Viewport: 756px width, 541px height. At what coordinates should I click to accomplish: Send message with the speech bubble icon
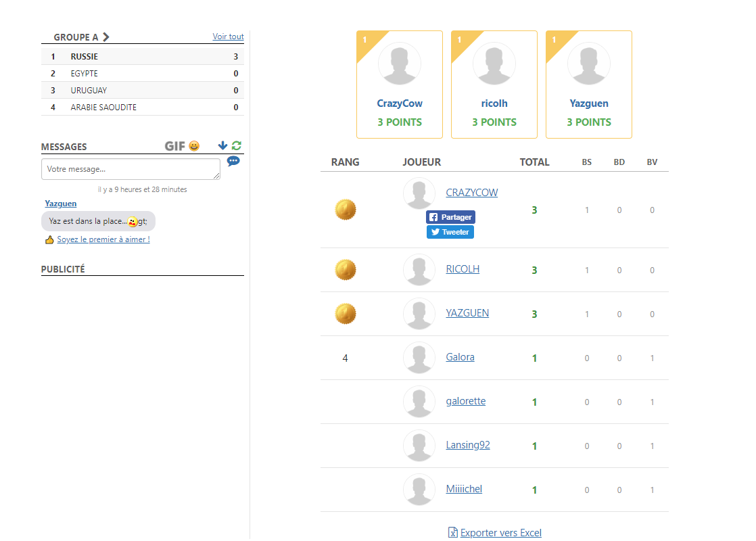233,161
